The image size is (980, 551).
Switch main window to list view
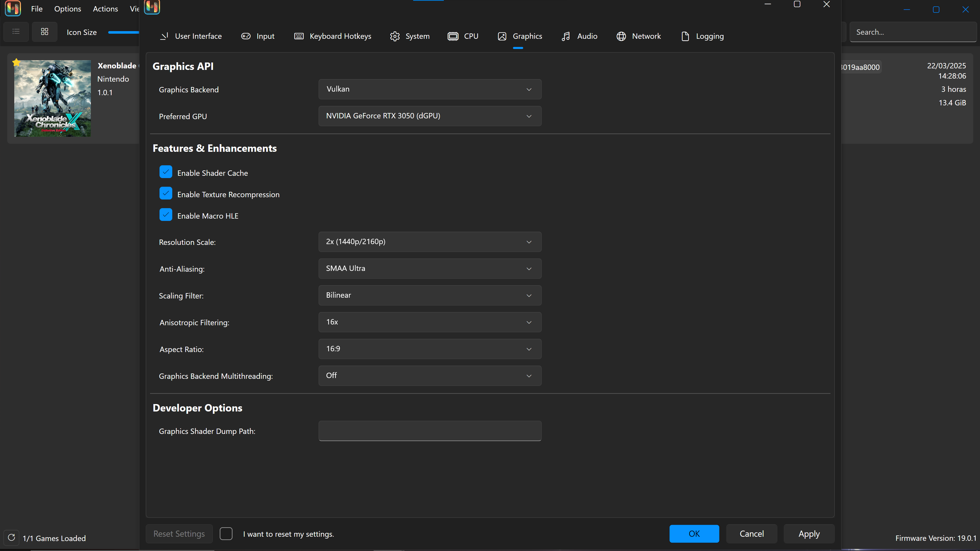[16, 32]
